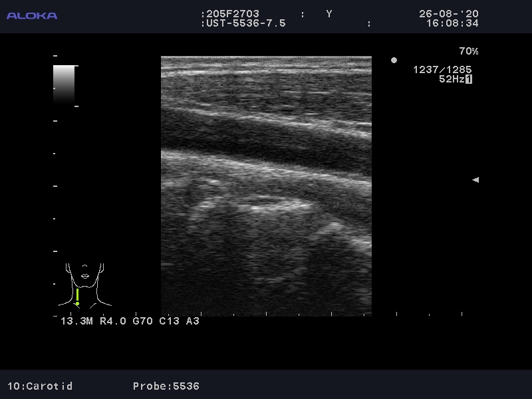
Task: Select the patient ID 205F2703
Action: point(231,14)
